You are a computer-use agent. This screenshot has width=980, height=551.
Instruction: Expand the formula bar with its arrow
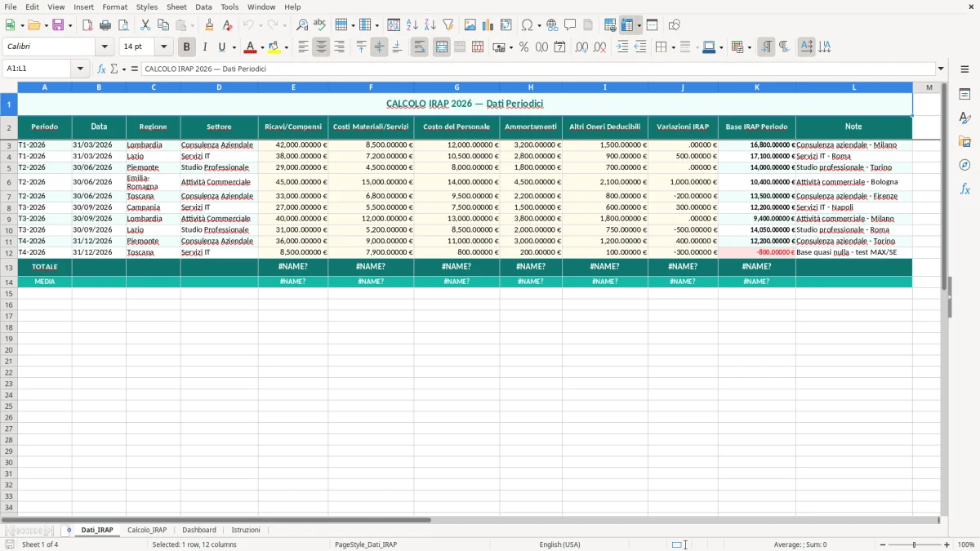tap(941, 69)
